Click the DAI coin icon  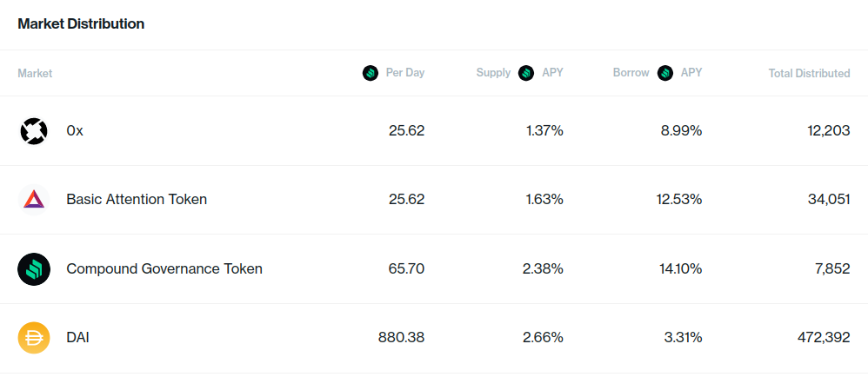(x=34, y=338)
